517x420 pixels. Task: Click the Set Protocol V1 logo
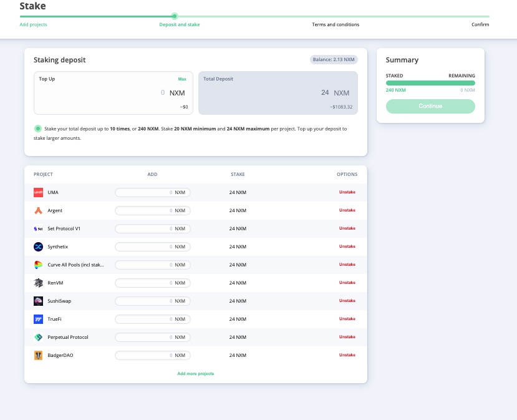38,228
